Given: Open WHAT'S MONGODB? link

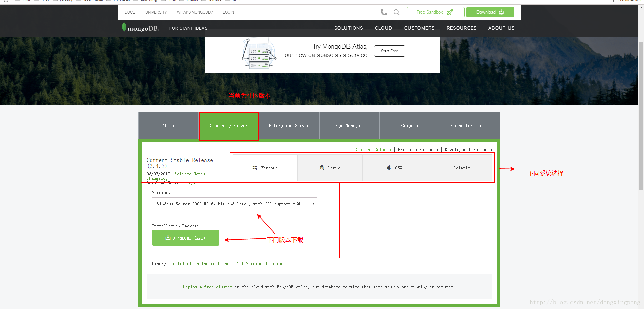Looking at the screenshot, I should click(195, 12).
